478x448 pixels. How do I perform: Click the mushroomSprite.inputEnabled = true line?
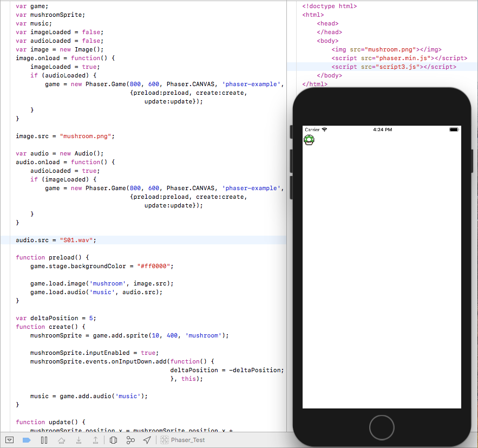pyautogui.click(x=95, y=353)
